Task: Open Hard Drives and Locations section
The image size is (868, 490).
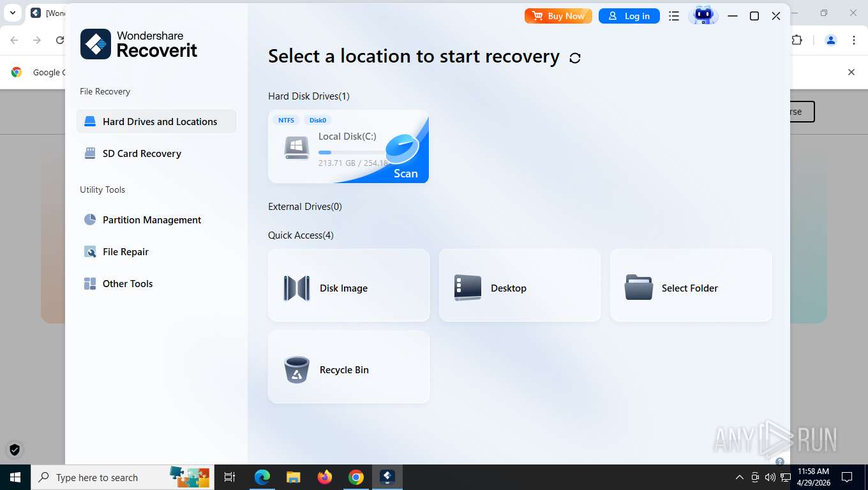Action: pyautogui.click(x=156, y=121)
